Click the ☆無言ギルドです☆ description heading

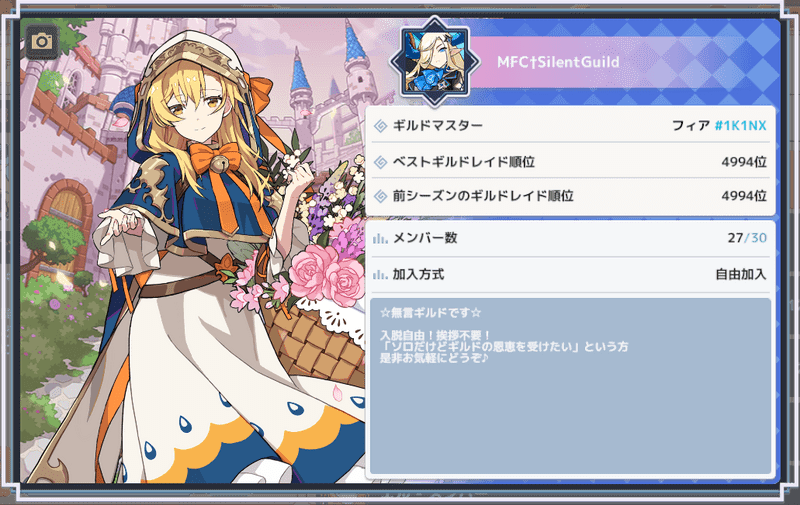point(430,313)
